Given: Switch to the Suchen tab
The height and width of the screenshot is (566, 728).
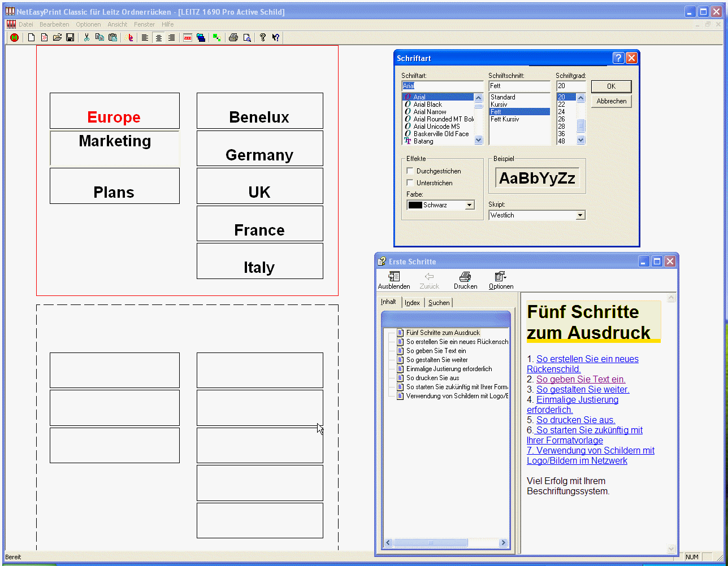Looking at the screenshot, I should point(439,303).
